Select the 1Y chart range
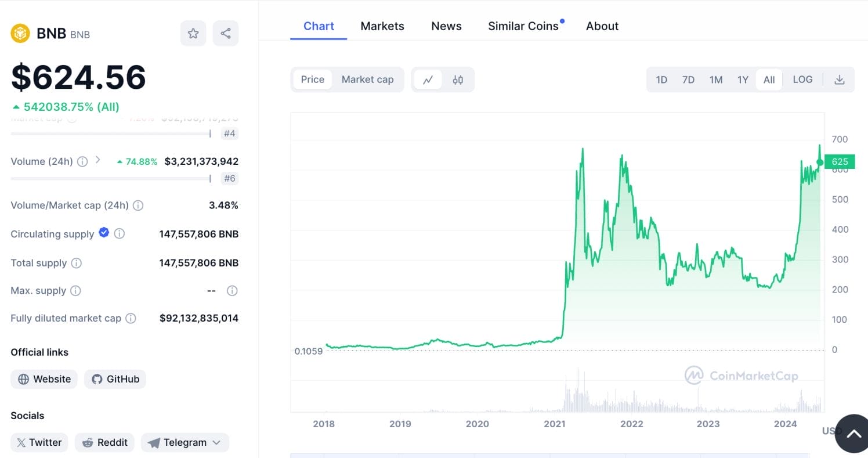 pyautogui.click(x=743, y=79)
